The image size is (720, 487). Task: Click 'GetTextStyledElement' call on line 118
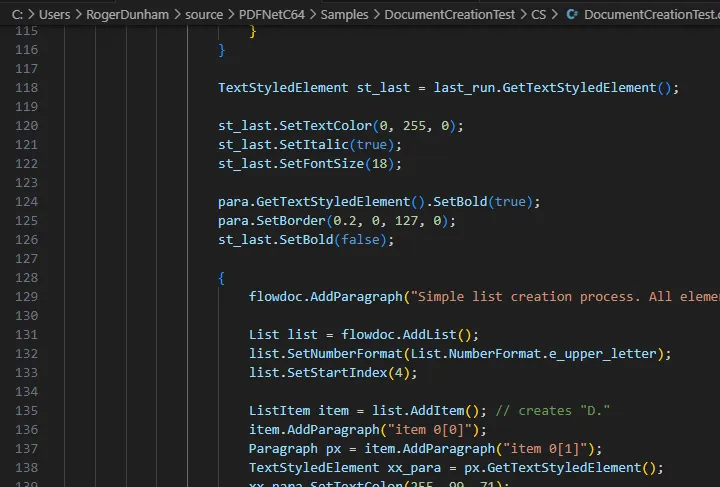579,88
